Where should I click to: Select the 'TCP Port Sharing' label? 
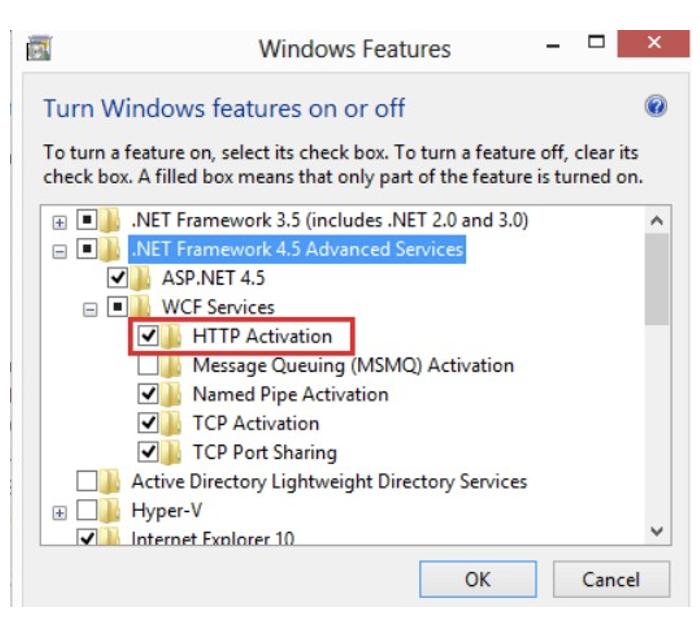265,453
